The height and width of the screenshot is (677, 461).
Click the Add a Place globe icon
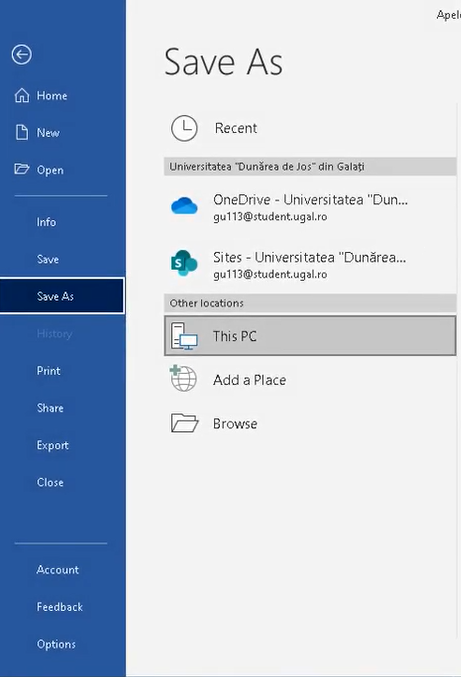pos(183,378)
